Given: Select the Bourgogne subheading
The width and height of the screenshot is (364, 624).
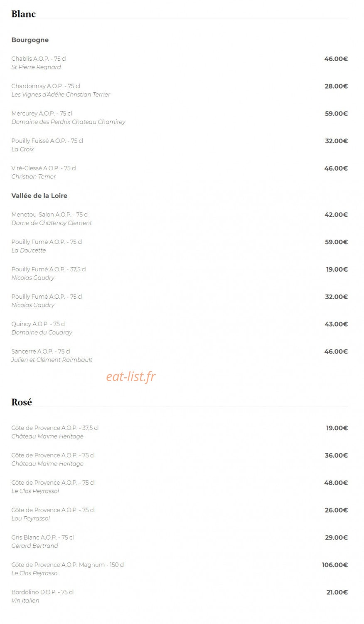Looking at the screenshot, I should 30,40.
